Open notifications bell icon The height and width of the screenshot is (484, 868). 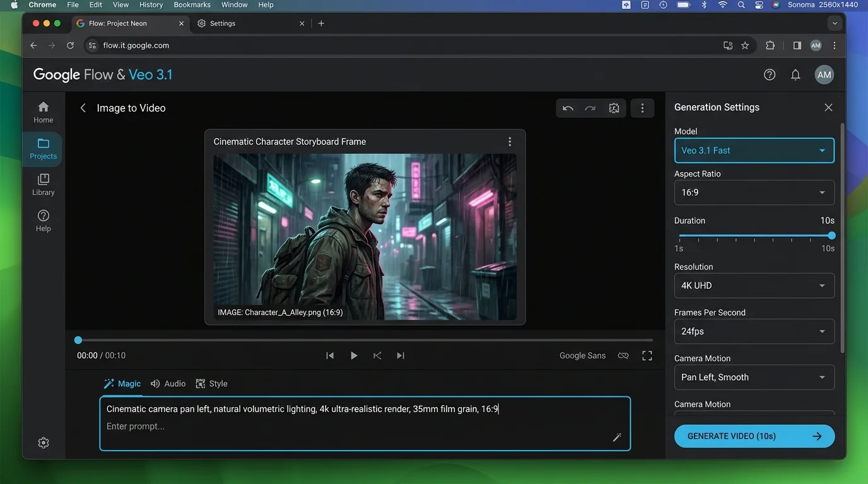[x=795, y=74]
